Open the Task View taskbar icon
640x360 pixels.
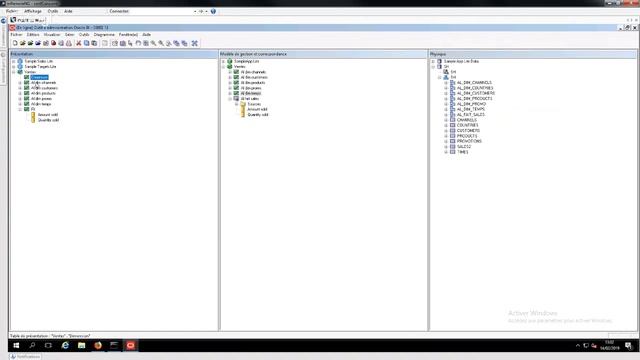(49, 345)
